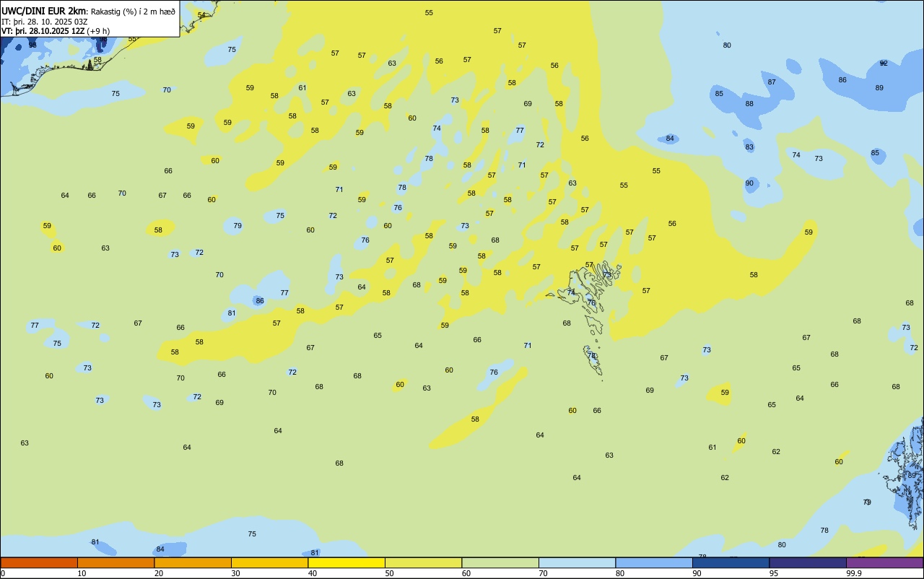Click the legend tick label '10'
The image size is (924, 579).
pos(82,573)
